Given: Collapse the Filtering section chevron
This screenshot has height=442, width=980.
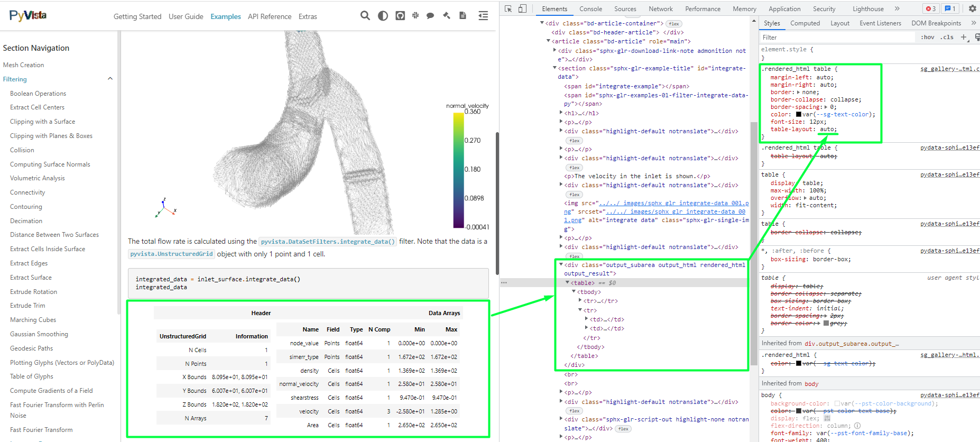Looking at the screenshot, I should coord(110,79).
